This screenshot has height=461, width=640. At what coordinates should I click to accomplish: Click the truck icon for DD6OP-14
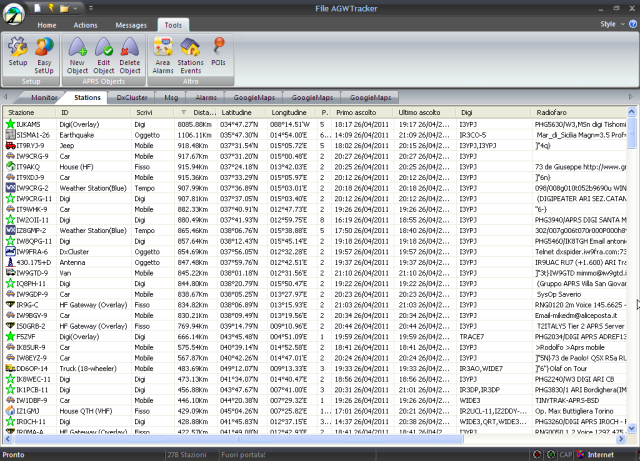coord(10,368)
